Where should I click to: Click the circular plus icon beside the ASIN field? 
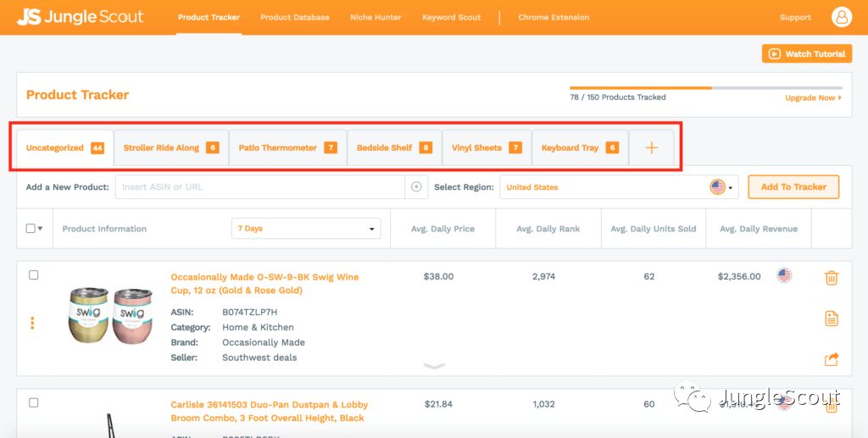(x=416, y=187)
